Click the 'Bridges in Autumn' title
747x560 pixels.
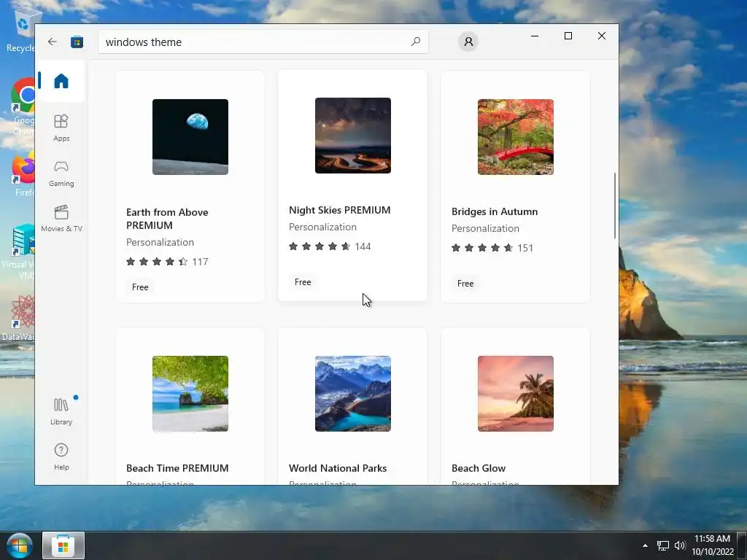pos(495,211)
